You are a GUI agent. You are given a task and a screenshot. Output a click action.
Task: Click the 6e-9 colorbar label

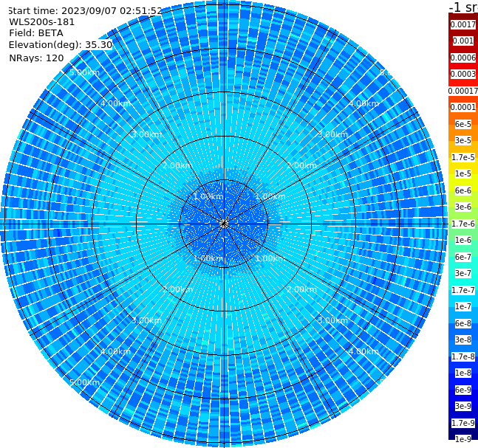[463, 390]
